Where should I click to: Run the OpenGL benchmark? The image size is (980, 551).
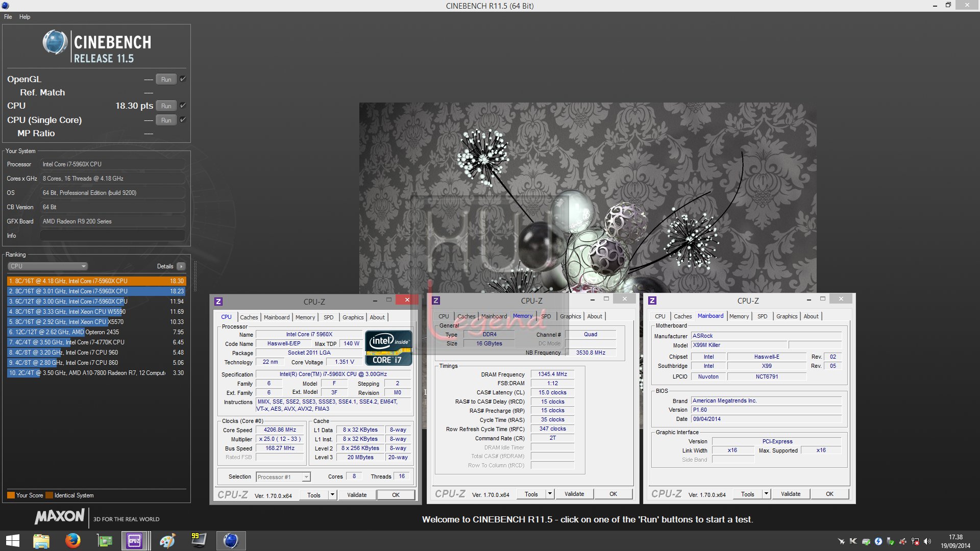click(x=166, y=79)
